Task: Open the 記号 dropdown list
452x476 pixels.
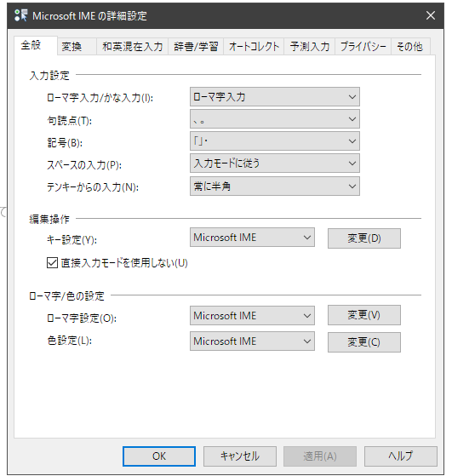Action: [x=275, y=141]
